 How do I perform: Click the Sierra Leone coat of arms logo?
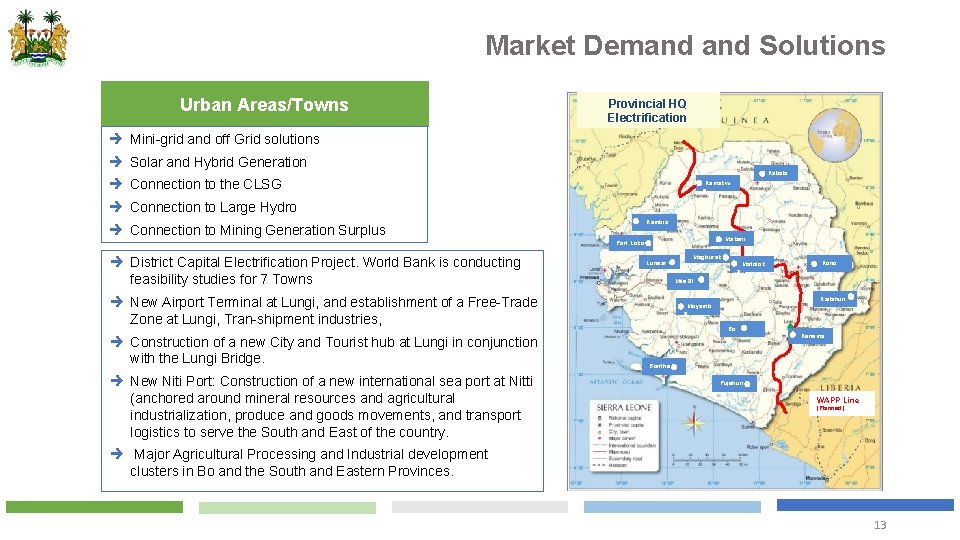[39, 38]
